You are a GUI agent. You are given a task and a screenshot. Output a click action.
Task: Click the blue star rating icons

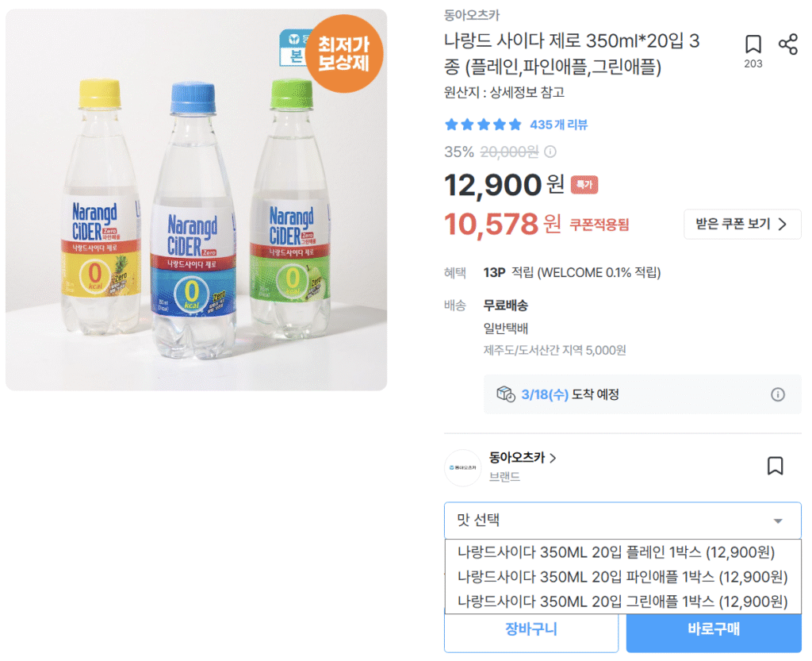click(x=482, y=125)
